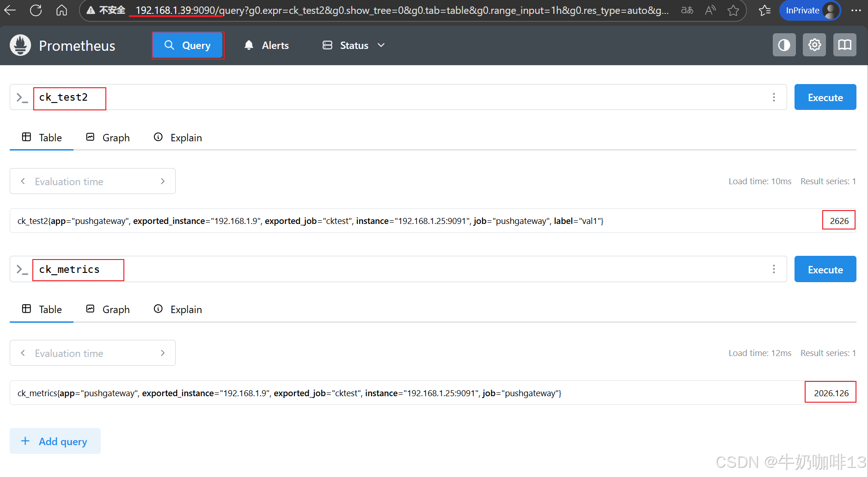Switch to Explain tab under ck_test2

[178, 138]
